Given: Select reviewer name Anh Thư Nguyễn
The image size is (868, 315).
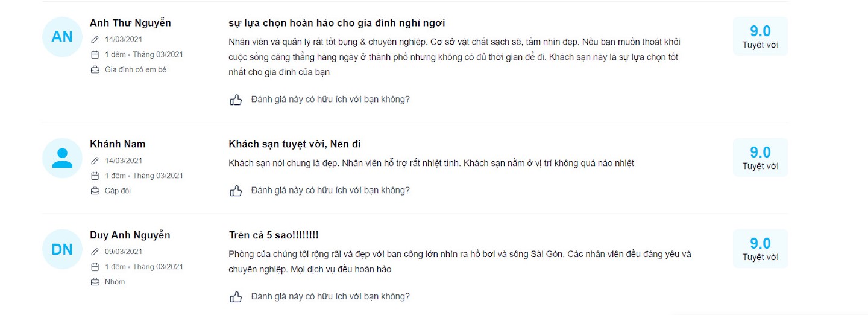Looking at the screenshot, I should pos(130,23).
